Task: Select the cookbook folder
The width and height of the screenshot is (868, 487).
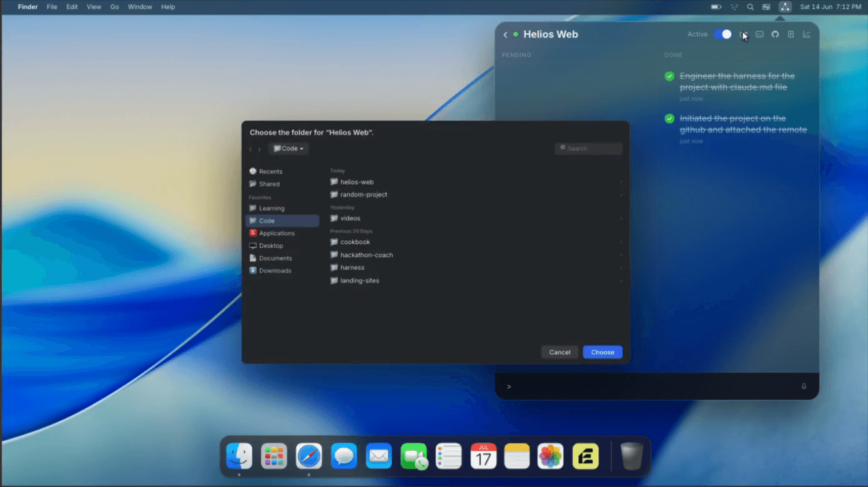Action: [476, 242]
